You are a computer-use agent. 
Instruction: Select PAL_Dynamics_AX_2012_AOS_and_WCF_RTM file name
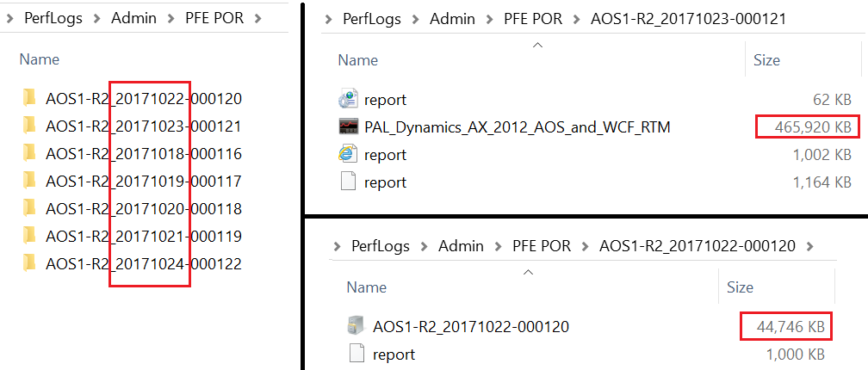517,127
